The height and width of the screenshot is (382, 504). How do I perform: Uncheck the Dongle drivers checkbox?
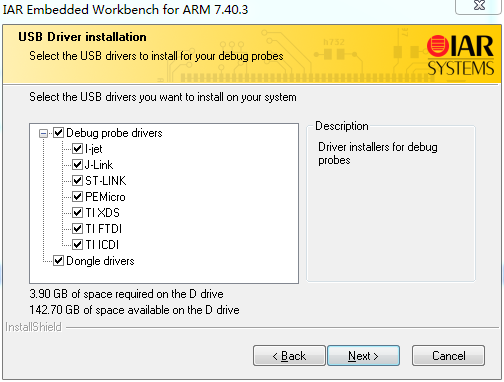pyautogui.click(x=59, y=261)
